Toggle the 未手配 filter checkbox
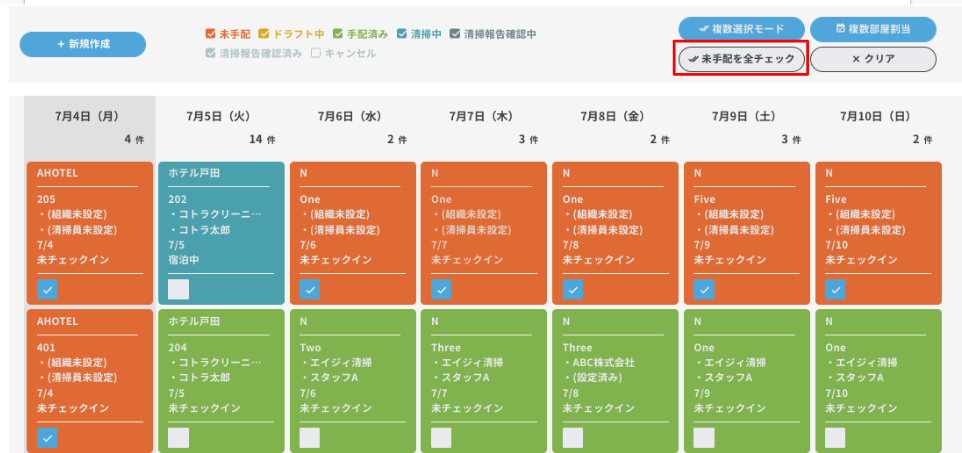 (x=210, y=34)
